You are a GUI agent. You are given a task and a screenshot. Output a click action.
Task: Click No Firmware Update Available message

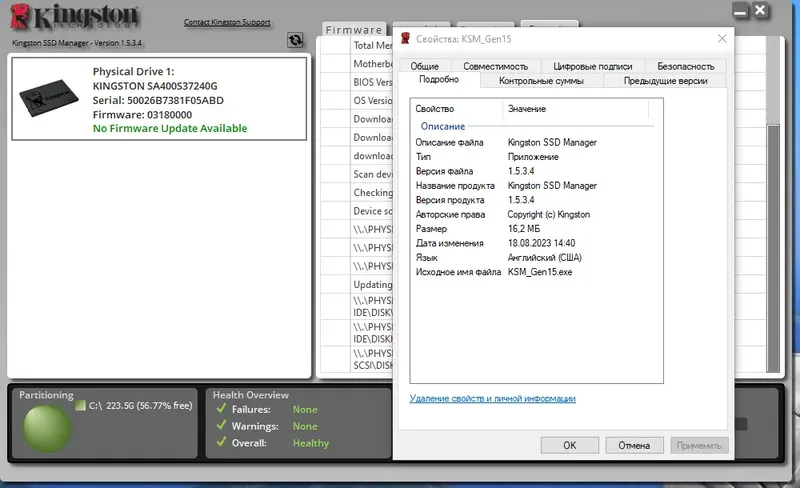pyautogui.click(x=170, y=128)
